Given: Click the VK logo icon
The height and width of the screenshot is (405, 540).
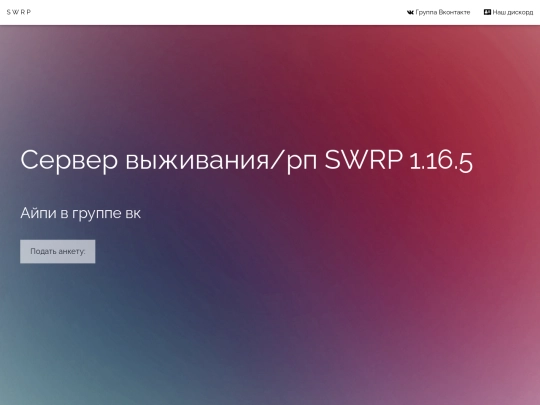Looking at the screenshot, I should 410,12.
